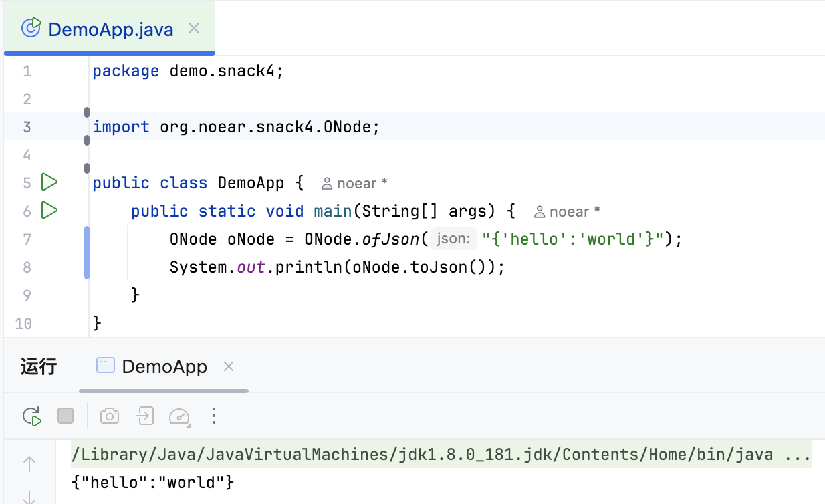Click the noear author hint beside main method
This screenshot has height=504, width=825.
(x=567, y=212)
